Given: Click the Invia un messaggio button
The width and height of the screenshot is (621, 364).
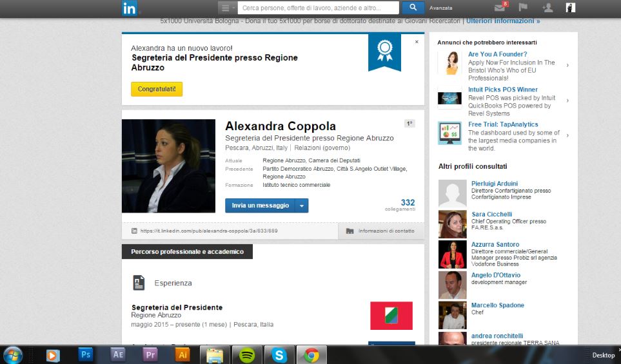Looking at the screenshot, I should 260,206.
